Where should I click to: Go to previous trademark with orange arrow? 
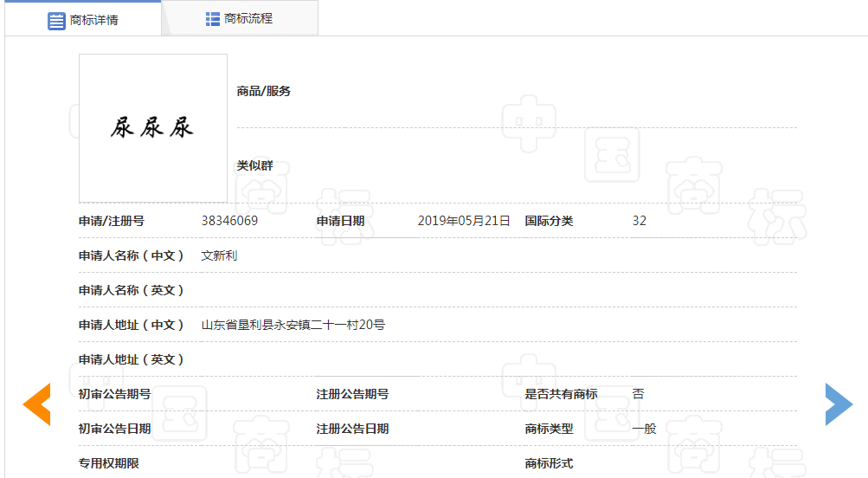coord(36,404)
